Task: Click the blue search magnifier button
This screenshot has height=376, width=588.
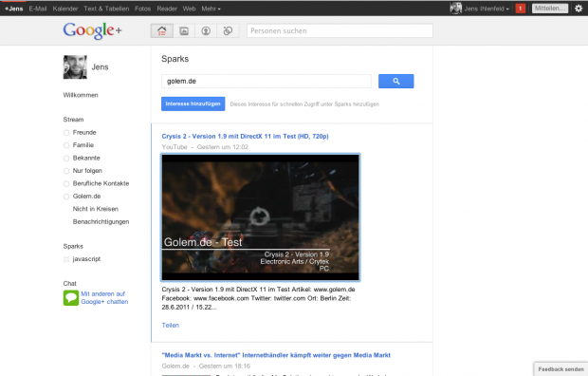Action: coord(396,81)
